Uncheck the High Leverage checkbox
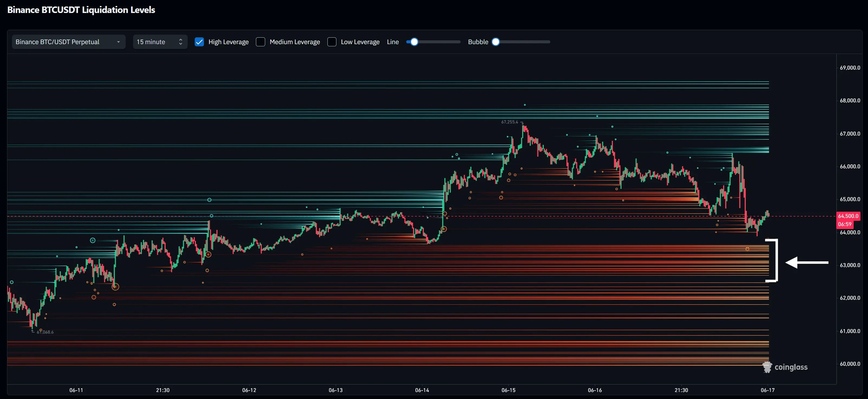The height and width of the screenshot is (399, 868). click(x=199, y=42)
